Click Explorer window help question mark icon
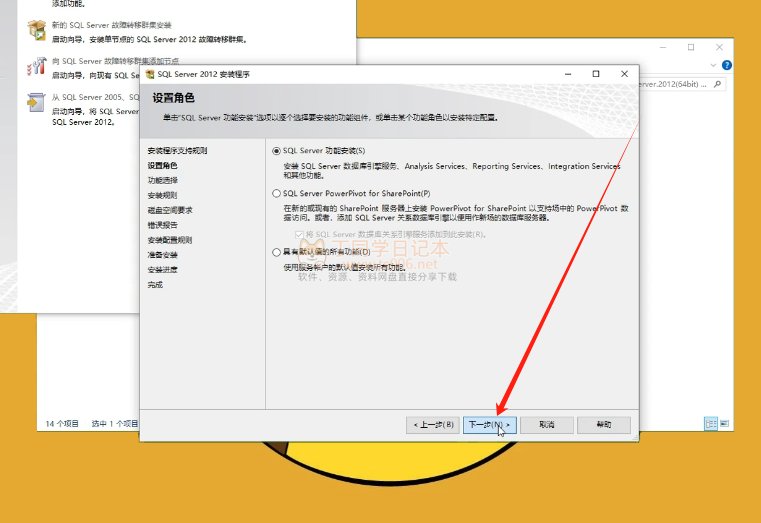This screenshot has height=523, width=761. point(727,65)
